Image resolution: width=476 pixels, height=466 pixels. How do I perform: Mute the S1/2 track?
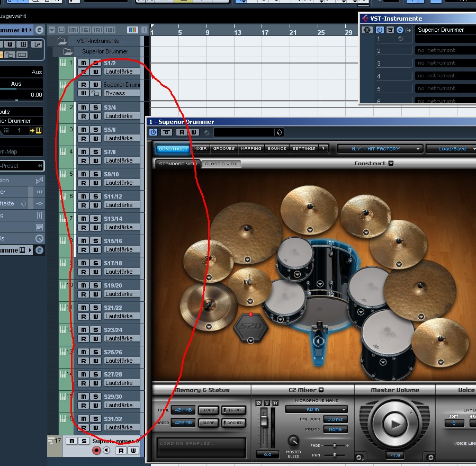tap(84, 63)
